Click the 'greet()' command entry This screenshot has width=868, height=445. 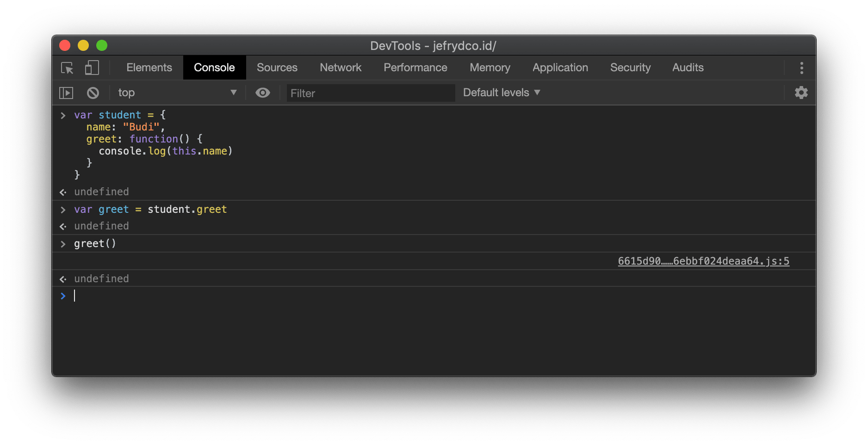pos(95,244)
